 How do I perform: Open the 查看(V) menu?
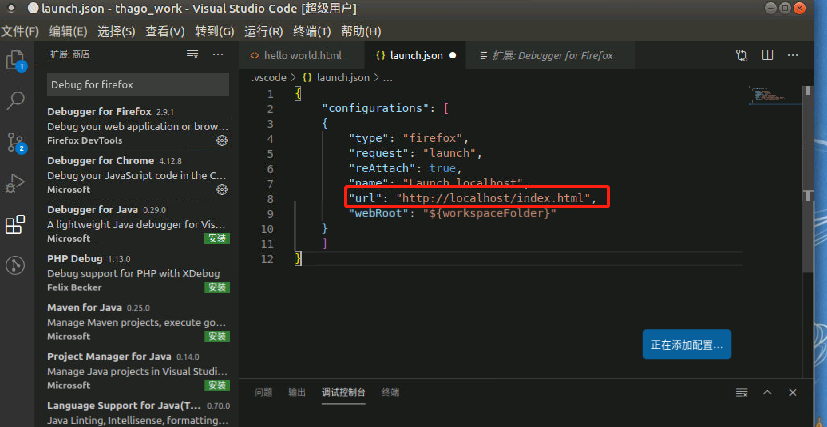click(x=165, y=32)
